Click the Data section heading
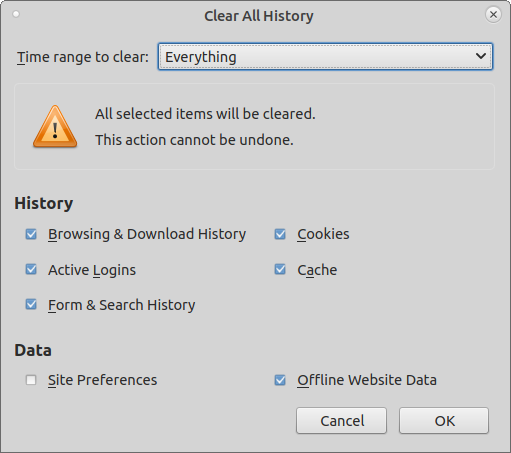The width and height of the screenshot is (511, 453). [33, 350]
